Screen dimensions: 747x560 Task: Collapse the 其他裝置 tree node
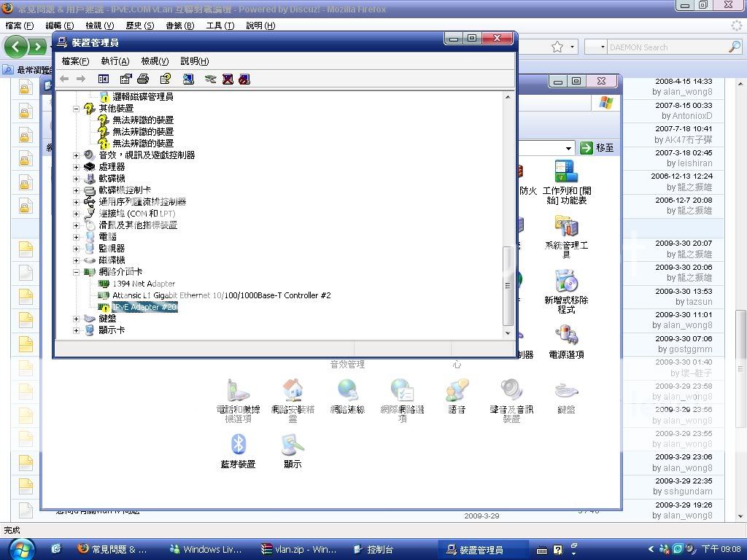click(77, 109)
